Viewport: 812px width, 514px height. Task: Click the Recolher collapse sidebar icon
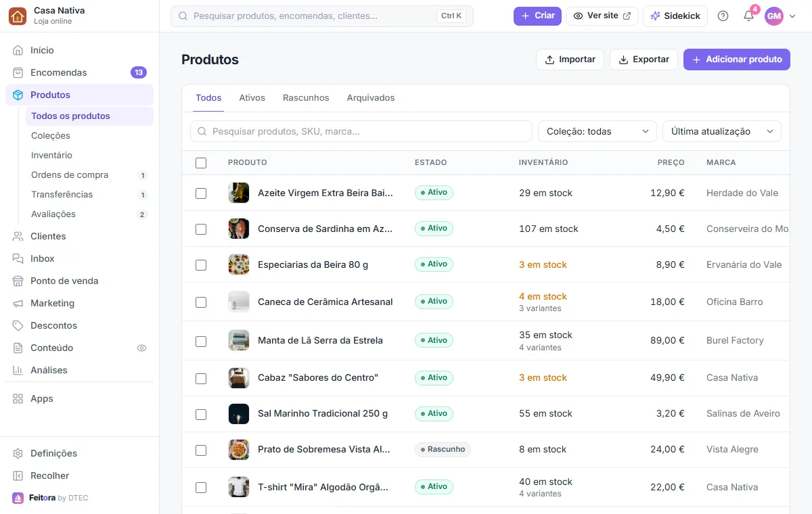[x=18, y=475]
